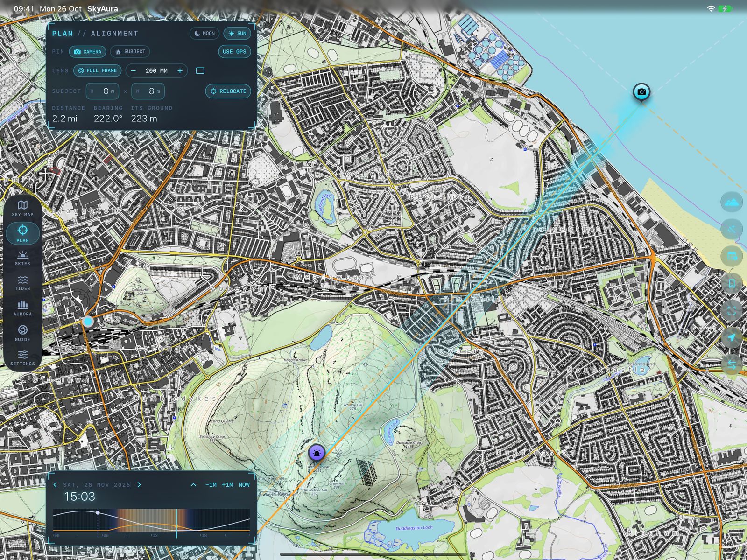Increase lens focal length with plus

click(x=180, y=70)
